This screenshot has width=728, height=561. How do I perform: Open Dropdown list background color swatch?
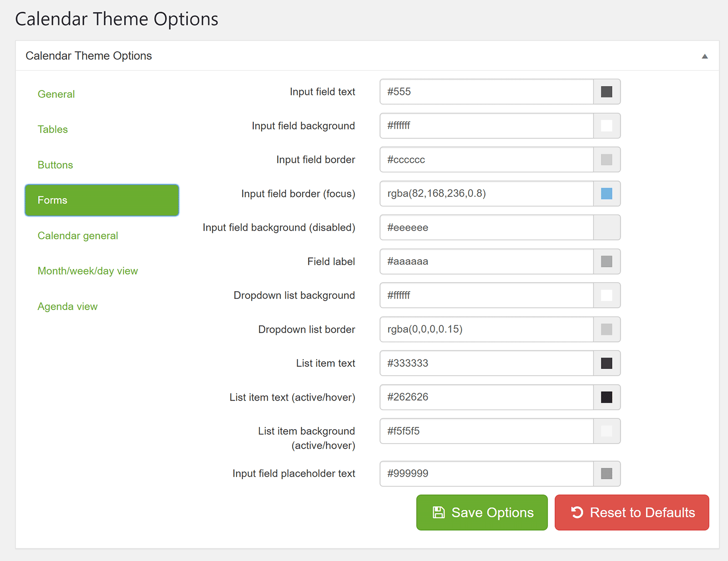click(607, 295)
